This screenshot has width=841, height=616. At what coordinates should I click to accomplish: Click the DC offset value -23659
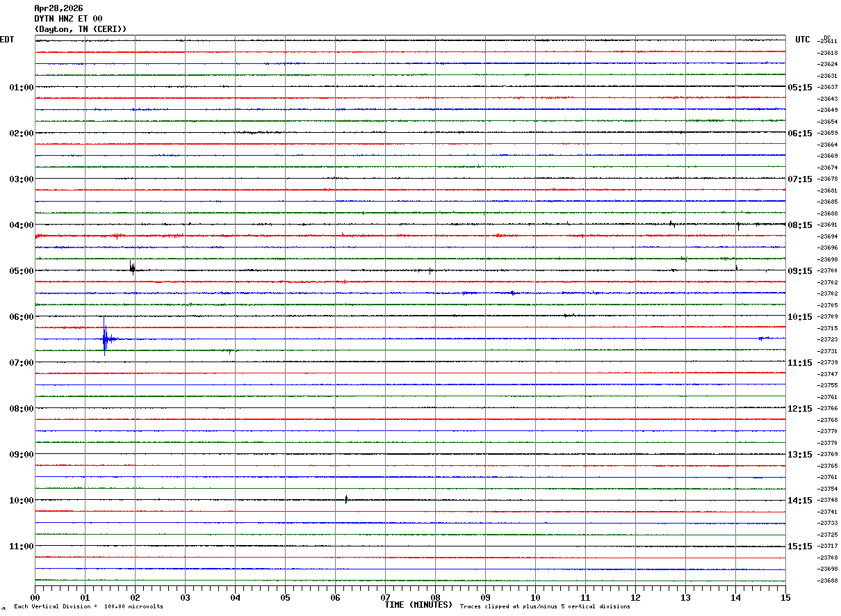click(x=827, y=133)
